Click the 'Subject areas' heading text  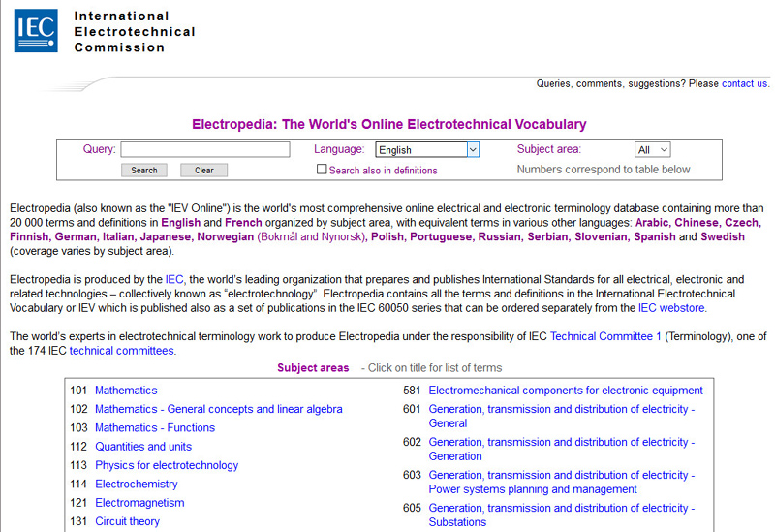click(x=313, y=368)
